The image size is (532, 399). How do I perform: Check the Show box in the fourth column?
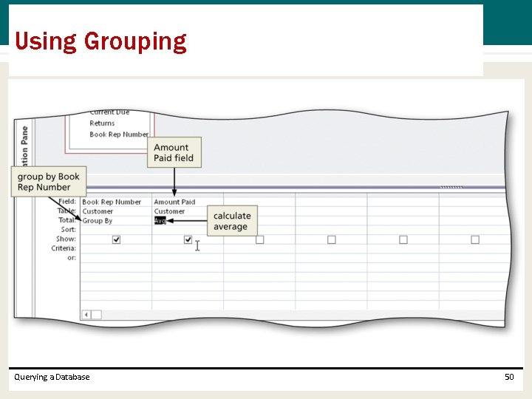point(332,239)
